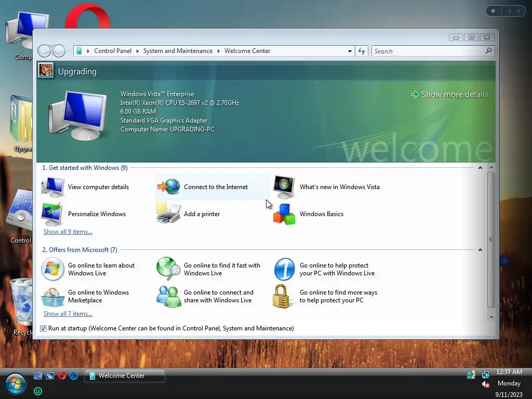This screenshot has height=399, width=532.
Task: Click the Windows Sidebar tray icon
Action: point(471,375)
